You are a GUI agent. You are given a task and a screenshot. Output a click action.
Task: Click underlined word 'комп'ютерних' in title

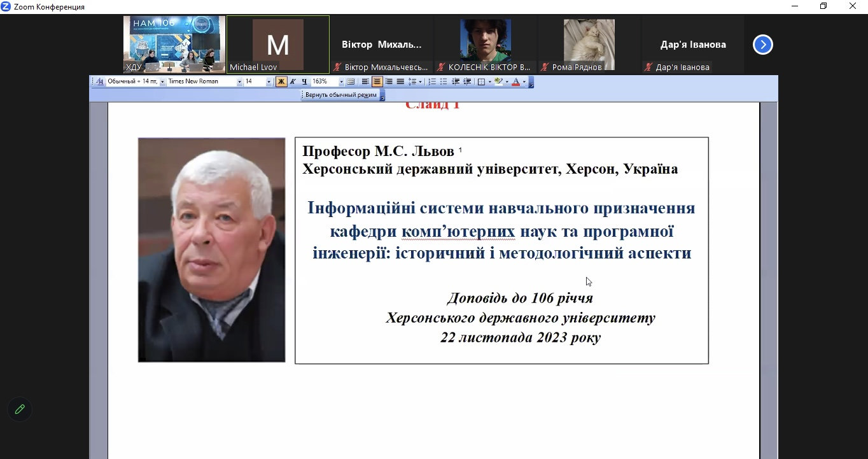coord(458,232)
